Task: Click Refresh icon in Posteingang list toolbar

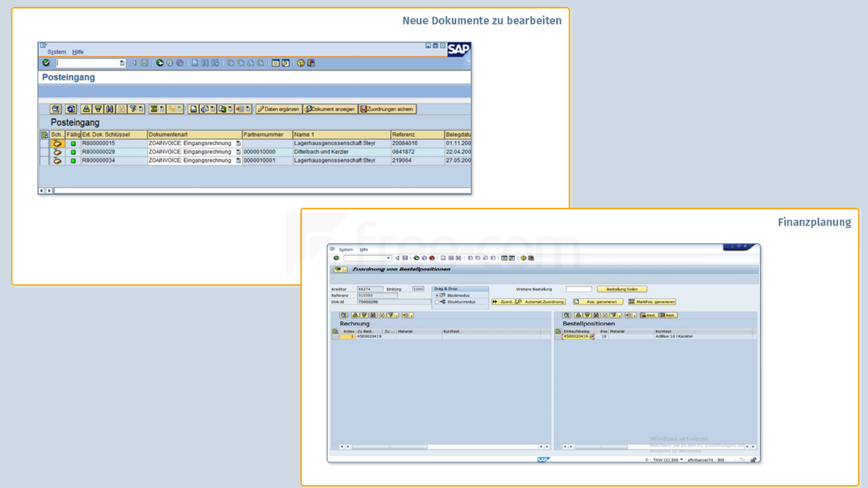Action: pos(71,109)
